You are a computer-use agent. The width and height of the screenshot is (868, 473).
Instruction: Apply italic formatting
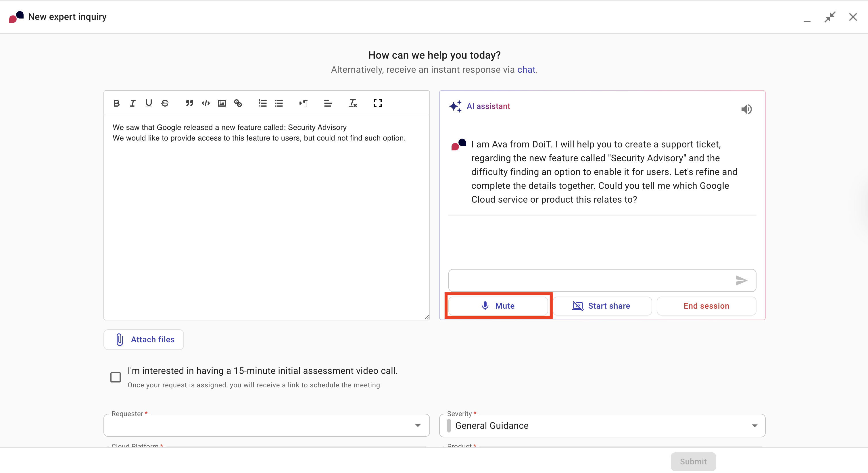click(132, 103)
